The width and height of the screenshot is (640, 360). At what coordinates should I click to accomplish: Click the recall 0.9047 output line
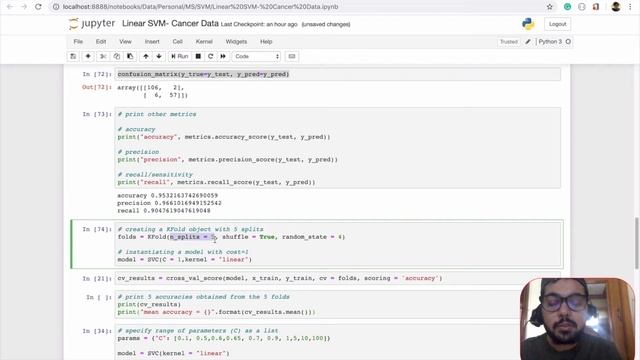pos(164,211)
